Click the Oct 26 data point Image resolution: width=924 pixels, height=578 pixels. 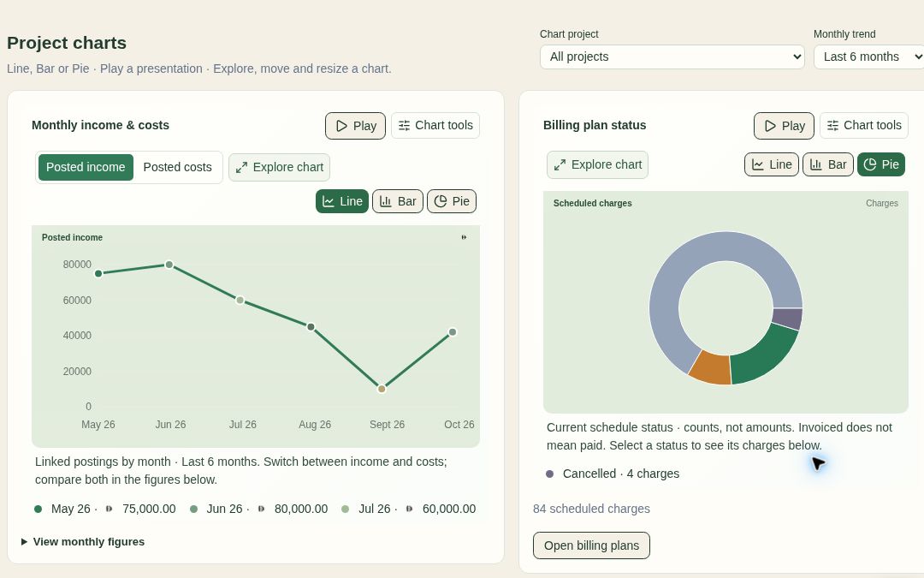coord(453,332)
